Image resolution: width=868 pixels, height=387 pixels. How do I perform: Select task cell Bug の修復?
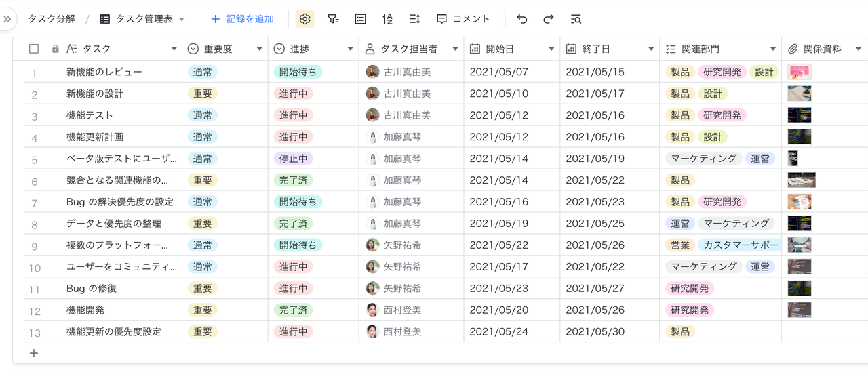click(92, 289)
